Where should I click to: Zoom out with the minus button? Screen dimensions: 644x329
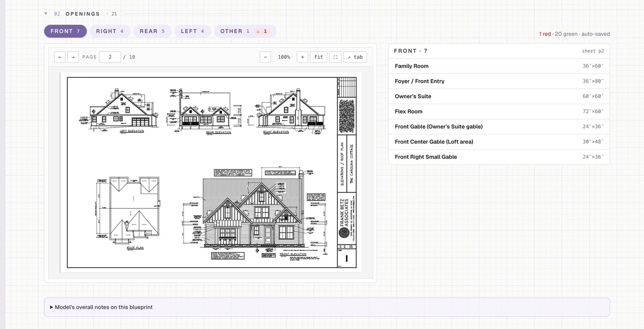coord(265,57)
